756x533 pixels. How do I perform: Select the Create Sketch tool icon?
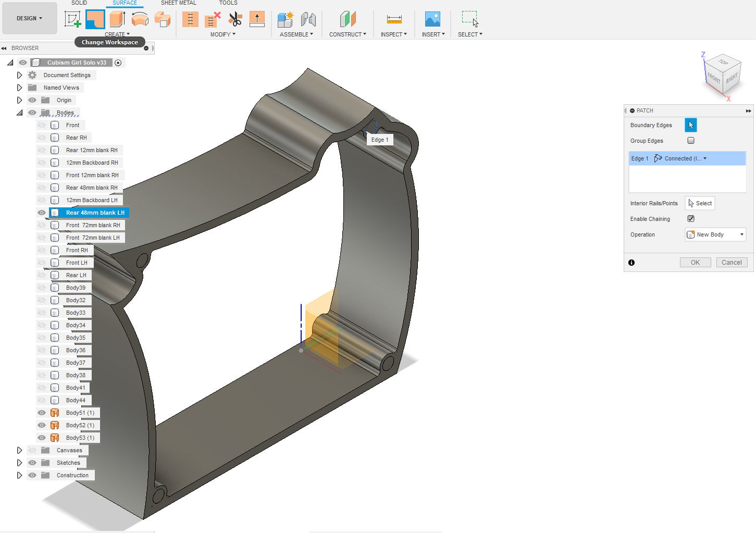click(x=73, y=19)
